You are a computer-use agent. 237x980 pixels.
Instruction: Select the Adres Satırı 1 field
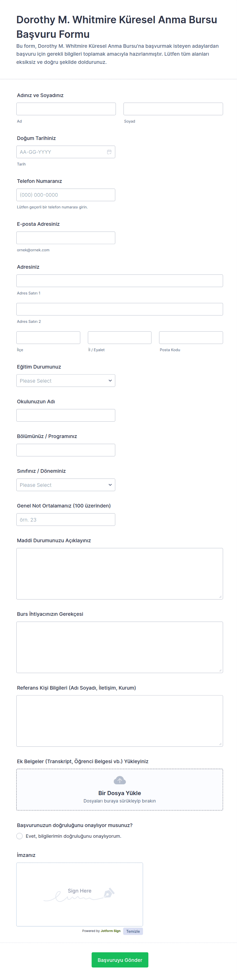[119, 281]
